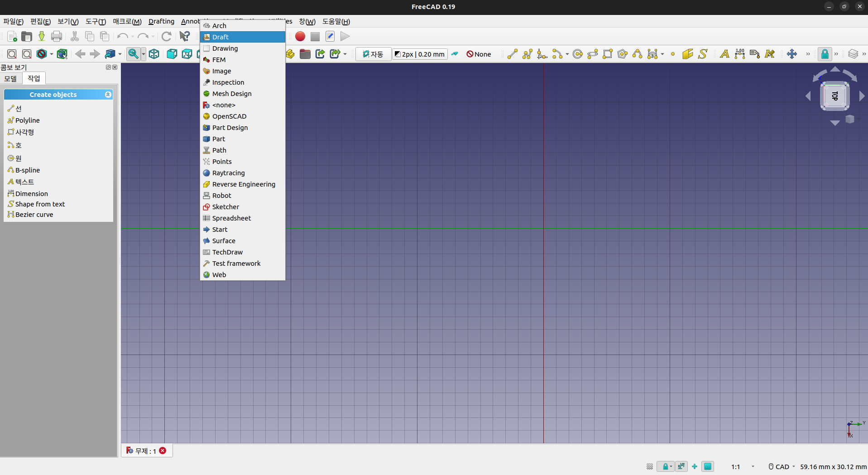Click the None autogroup button
The image size is (868, 475).
(x=479, y=54)
